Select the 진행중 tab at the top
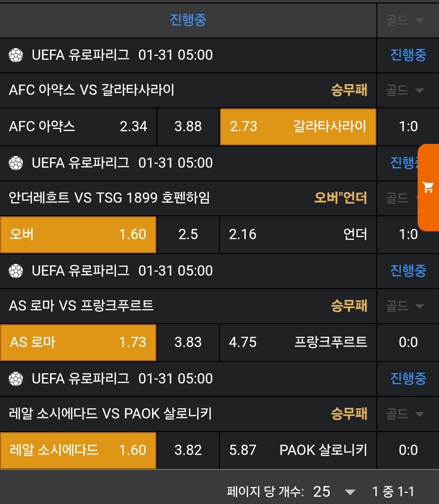Screen dimensions: 439x504 point(188,20)
